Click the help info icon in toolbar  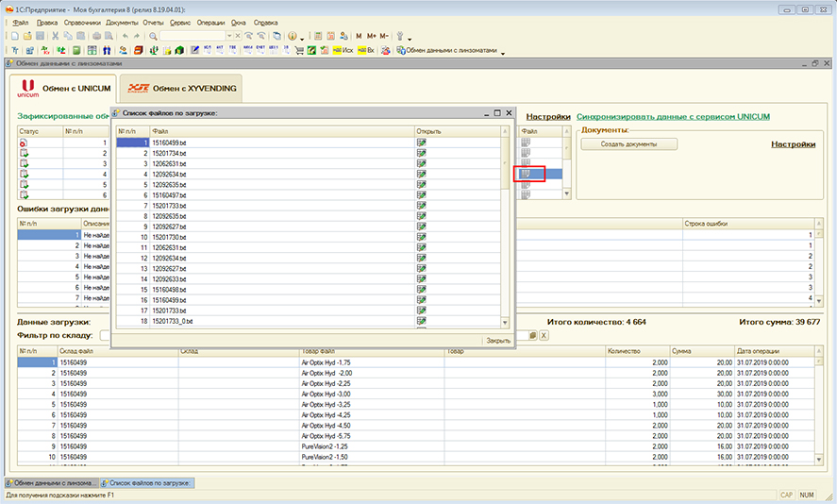293,36
